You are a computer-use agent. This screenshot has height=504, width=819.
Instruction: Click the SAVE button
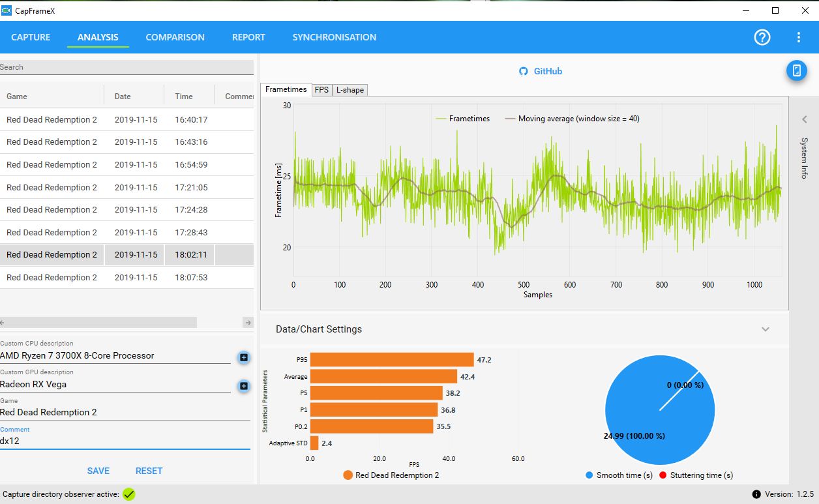98,471
